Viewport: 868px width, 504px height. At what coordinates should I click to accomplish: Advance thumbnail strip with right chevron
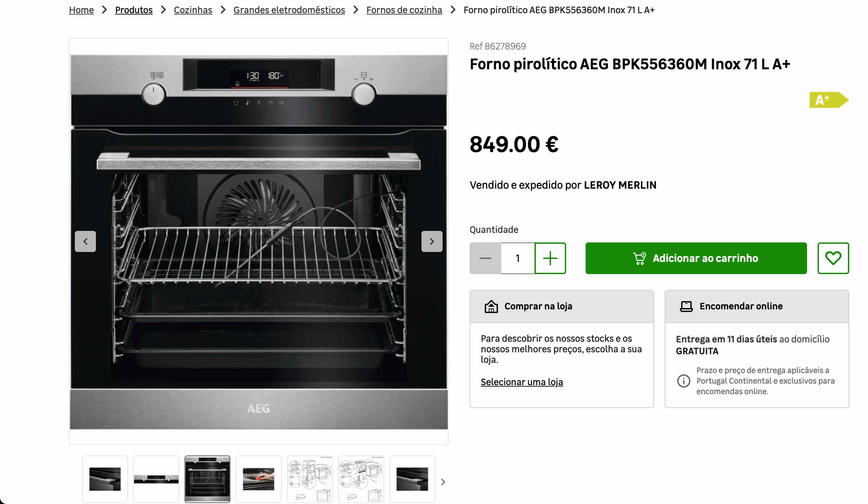443,482
